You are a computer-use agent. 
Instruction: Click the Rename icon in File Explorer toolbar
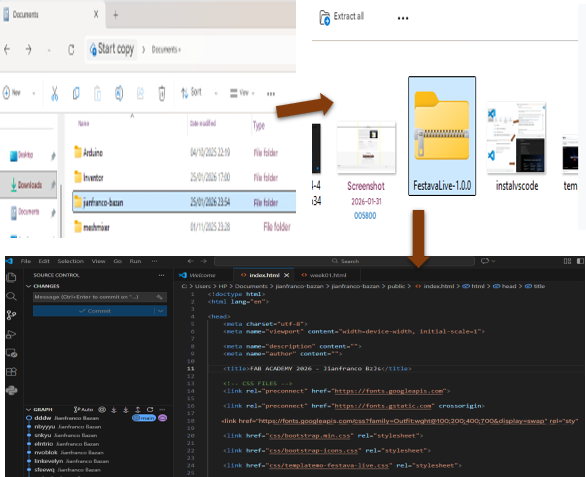point(119,93)
